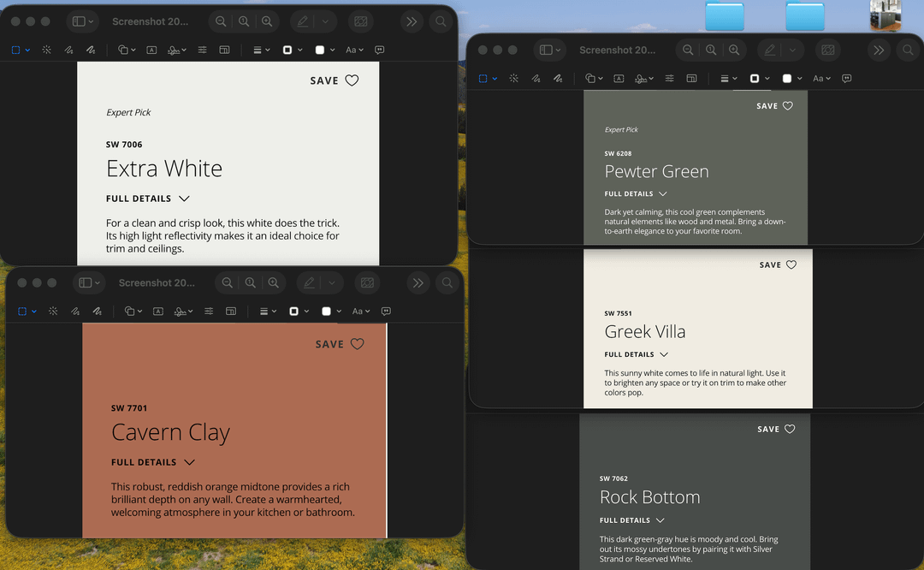Click SAVE on the Pewter Green card
Image resolution: width=924 pixels, height=570 pixels.
pyautogui.click(x=767, y=106)
